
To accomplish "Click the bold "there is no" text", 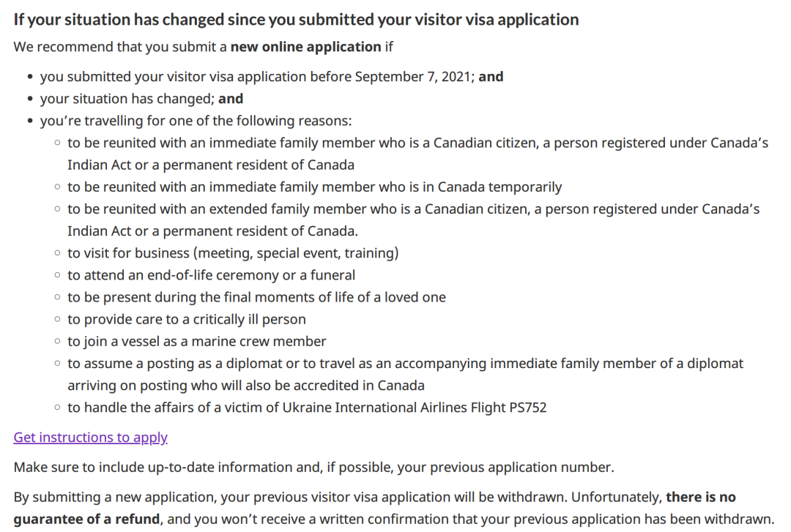I will point(700,498).
